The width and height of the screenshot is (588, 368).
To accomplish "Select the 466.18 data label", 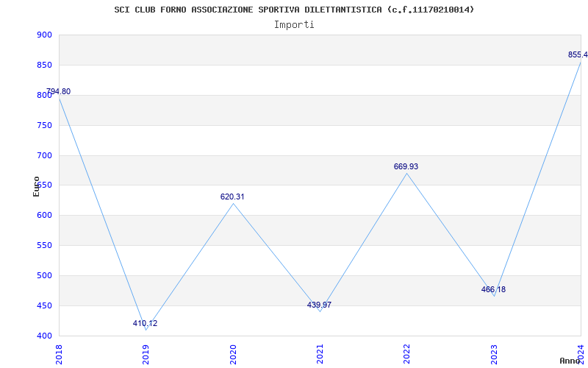I will [493, 289].
